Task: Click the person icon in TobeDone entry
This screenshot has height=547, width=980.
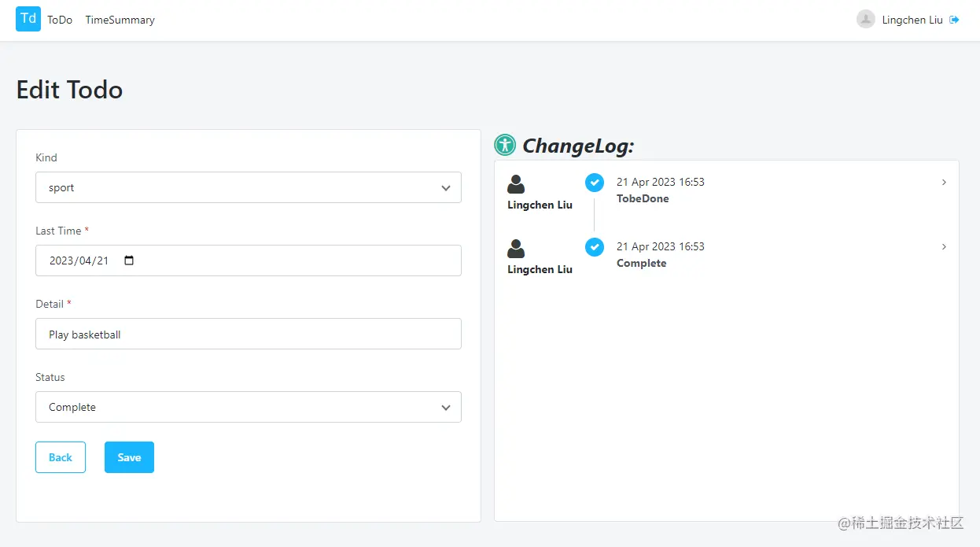Action: 516,184
